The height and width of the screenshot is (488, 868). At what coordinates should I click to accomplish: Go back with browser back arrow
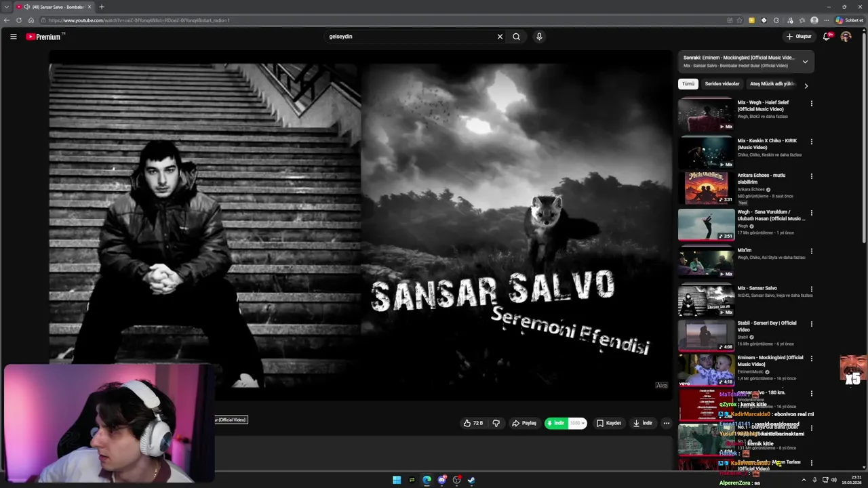coord(7,20)
